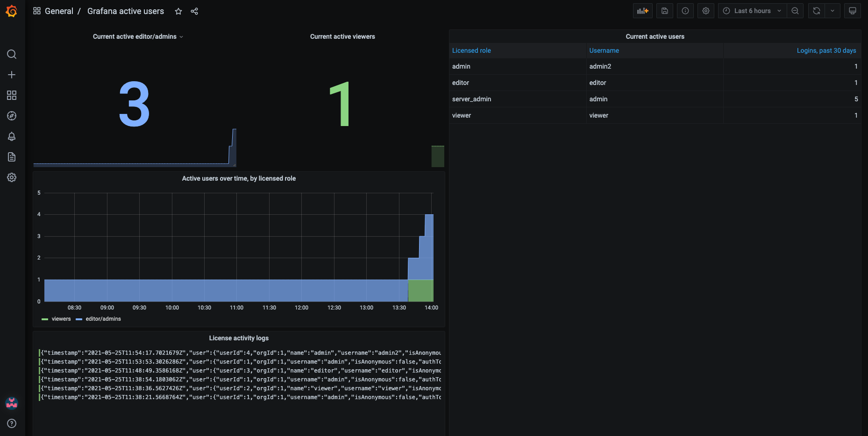The height and width of the screenshot is (436, 868).
Task: Open the Alerting bell icon
Action: [12, 136]
